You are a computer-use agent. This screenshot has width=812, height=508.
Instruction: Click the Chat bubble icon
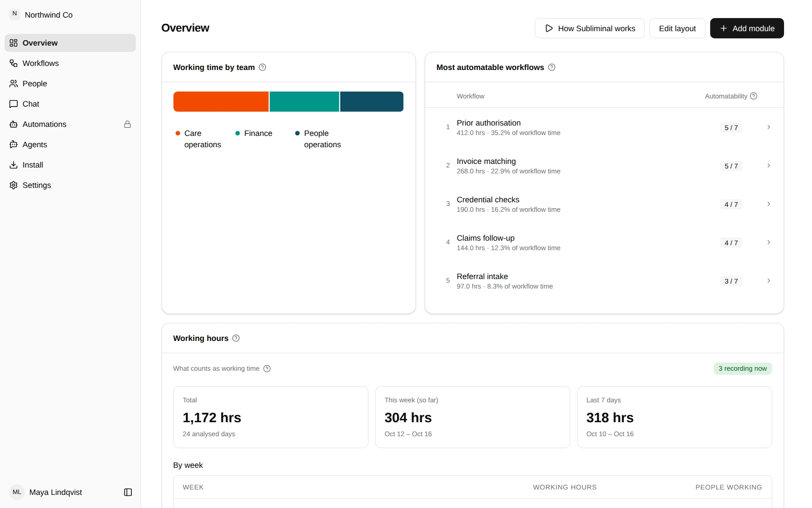(14, 104)
